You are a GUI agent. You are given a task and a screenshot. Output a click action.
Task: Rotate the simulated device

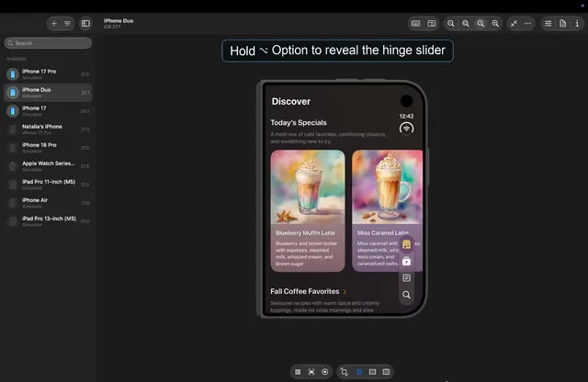345,372
